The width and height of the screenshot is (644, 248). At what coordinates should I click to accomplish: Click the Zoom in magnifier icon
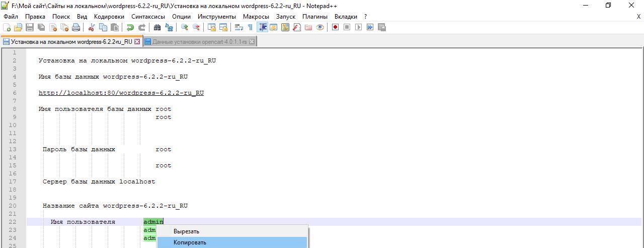pyautogui.click(x=185, y=28)
